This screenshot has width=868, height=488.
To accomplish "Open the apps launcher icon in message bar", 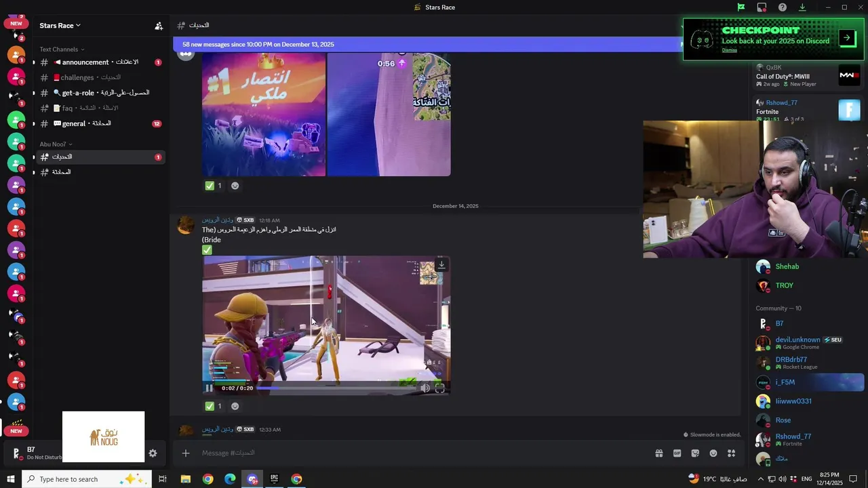I will pyautogui.click(x=732, y=453).
